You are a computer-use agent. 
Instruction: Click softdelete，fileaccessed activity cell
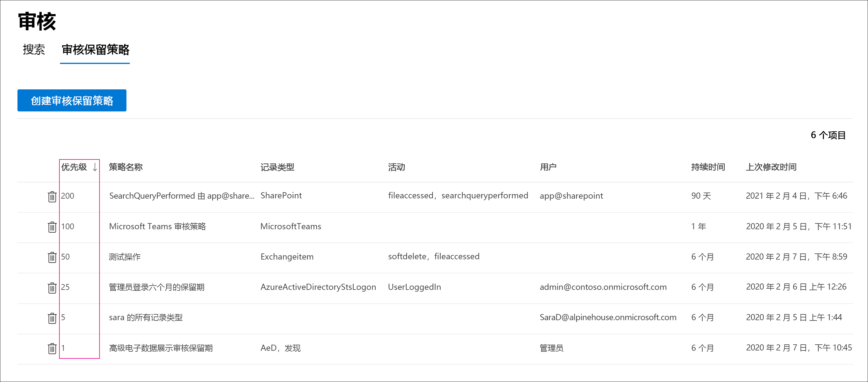coord(434,257)
